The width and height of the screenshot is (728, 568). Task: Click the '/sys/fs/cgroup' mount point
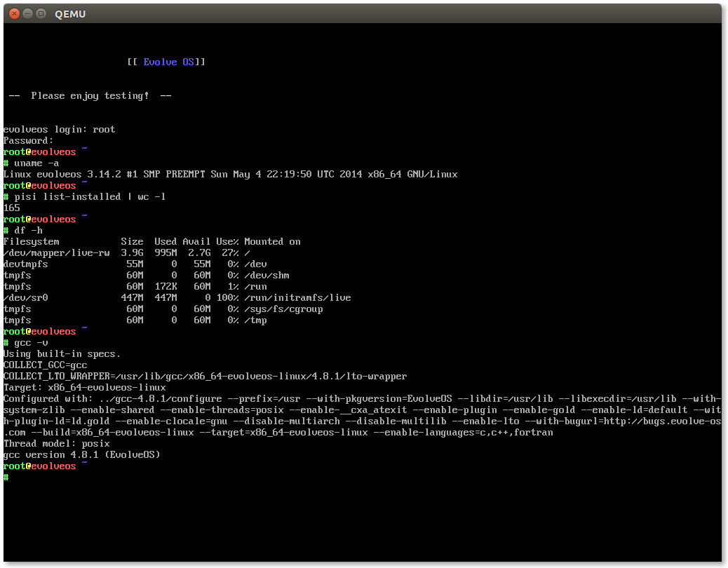point(283,309)
